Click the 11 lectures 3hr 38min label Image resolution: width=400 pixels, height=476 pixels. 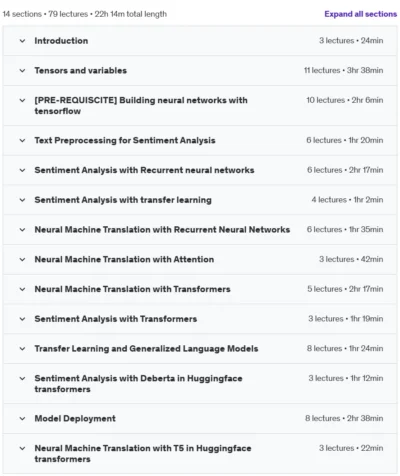coord(343,70)
